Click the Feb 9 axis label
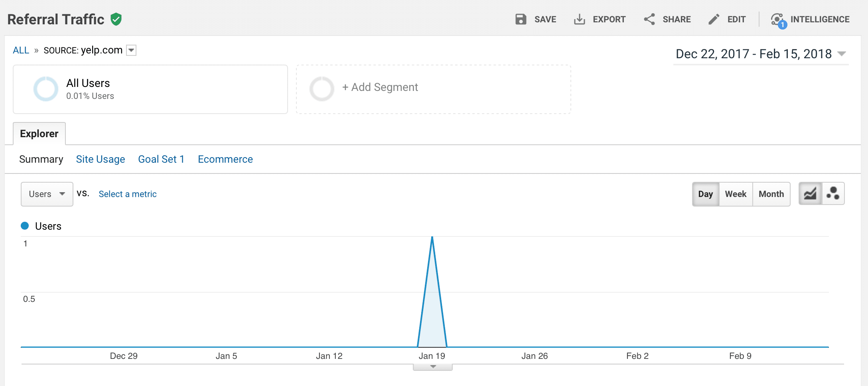Screen dimensions: 868x386 coord(740,356)
